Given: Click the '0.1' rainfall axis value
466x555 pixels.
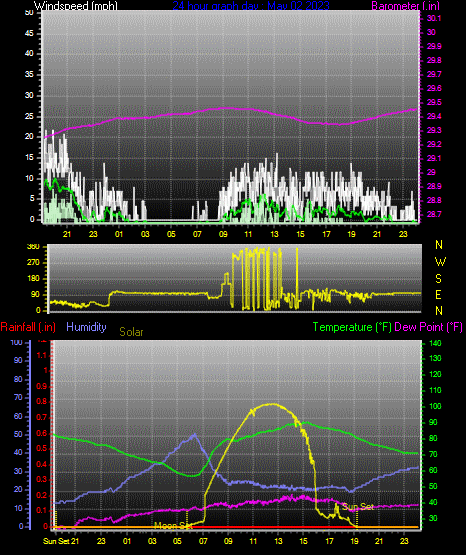Looking at the screenshot, I should click(42, 510).
